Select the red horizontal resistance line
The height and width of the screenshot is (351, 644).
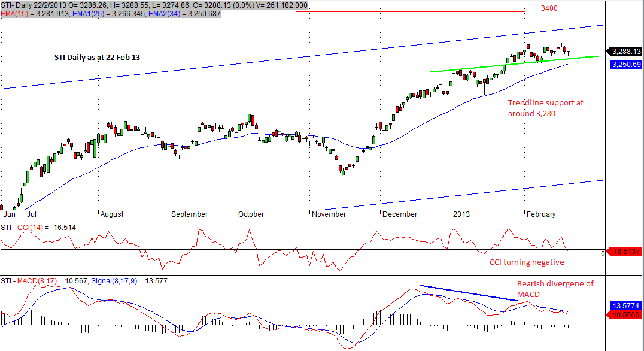(x=410, y=11)
